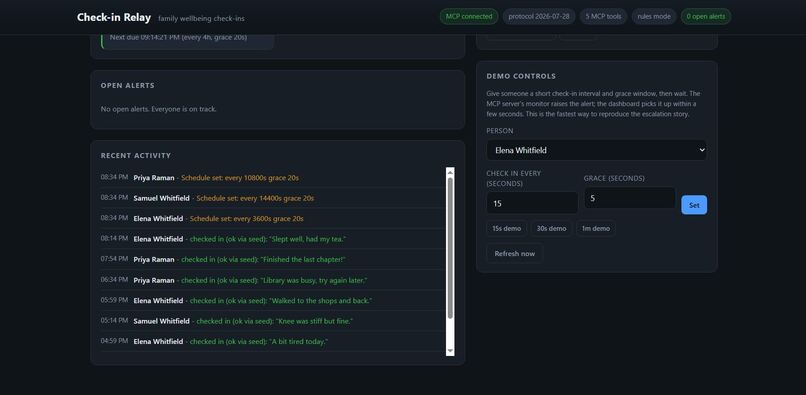Click the Check-in Relay title
The image size is (806, 395).
coord(114,17)
